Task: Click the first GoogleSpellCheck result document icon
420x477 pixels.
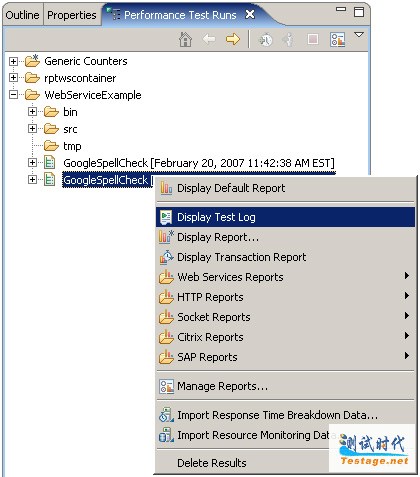Action: click(50, 163)
